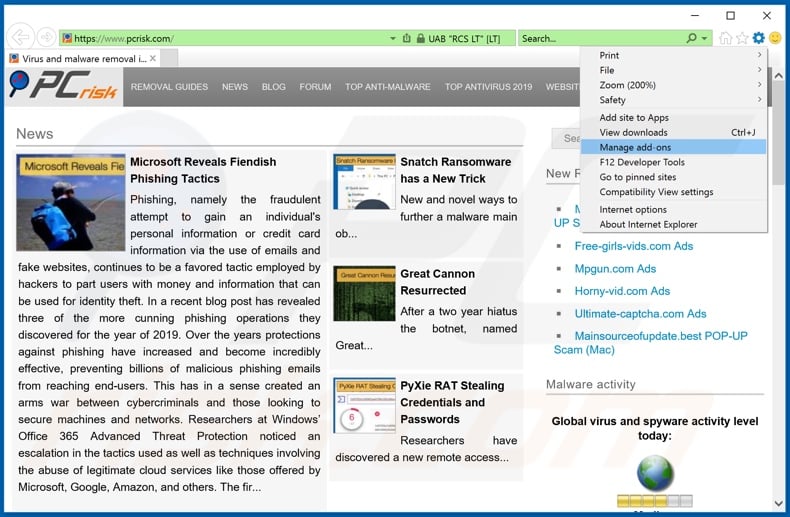Open the Safety submenu
Viewport: 790px width, 517px height.
tap(674, 100)
